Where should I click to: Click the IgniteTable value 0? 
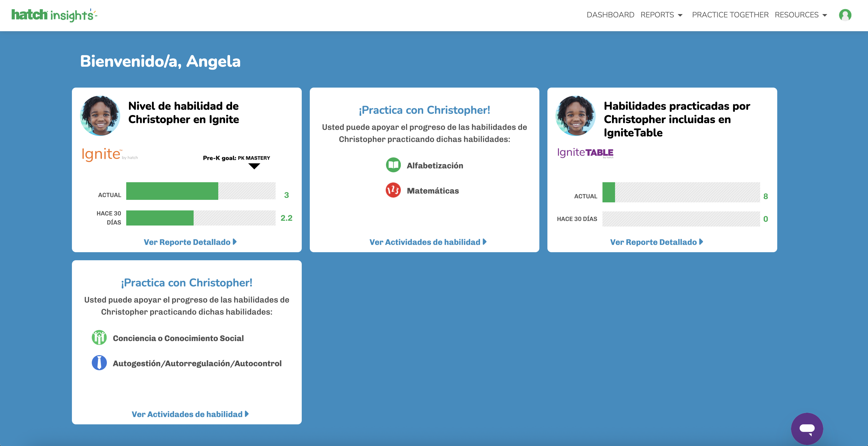point(766,219)
